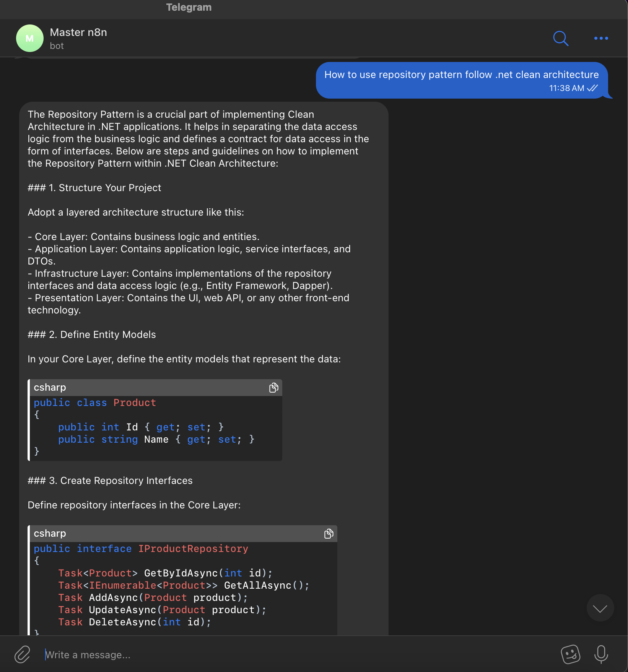The height and width of the screenshot is (672, 628).
Task: Click the paperclip attach file icon
Action: click(x=23, y=654)
